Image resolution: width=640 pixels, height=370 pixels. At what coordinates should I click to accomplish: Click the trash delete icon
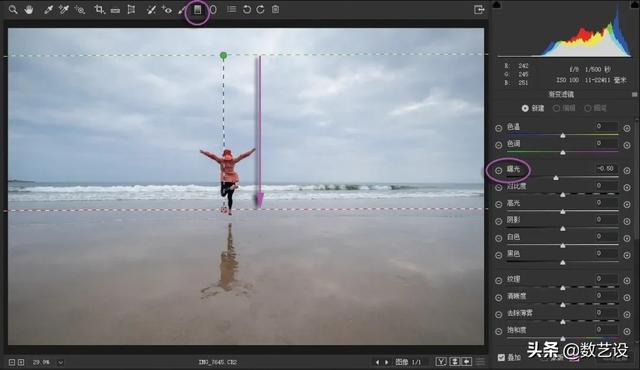276,9
